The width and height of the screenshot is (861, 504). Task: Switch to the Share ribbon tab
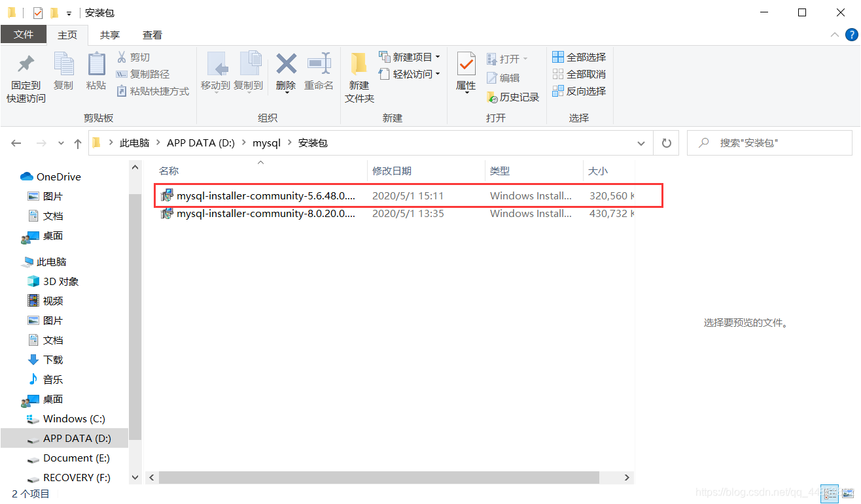click(x=110, y=35)
